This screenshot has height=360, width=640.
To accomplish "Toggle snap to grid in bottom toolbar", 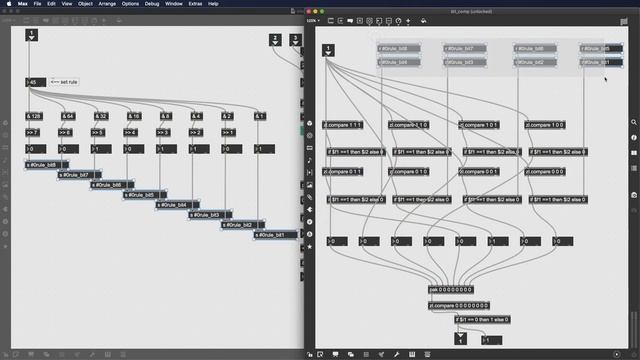I will coord(381,354).
